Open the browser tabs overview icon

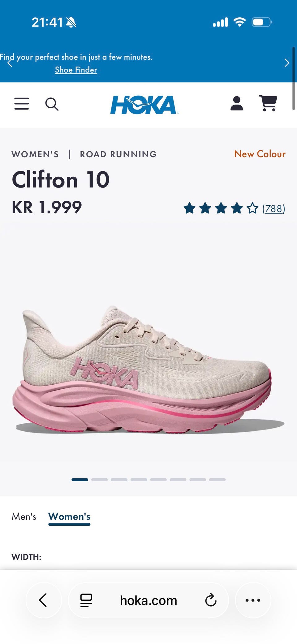pos(86,600)
